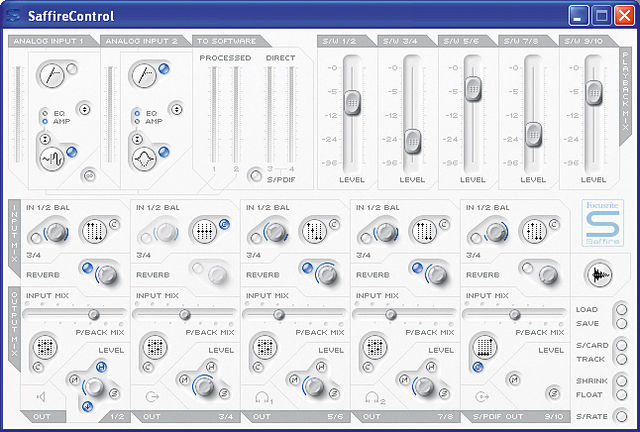Viewport: 640px width, 432px height.
Task: Select the S/W 5/6 playback tab
Action: 466,41
